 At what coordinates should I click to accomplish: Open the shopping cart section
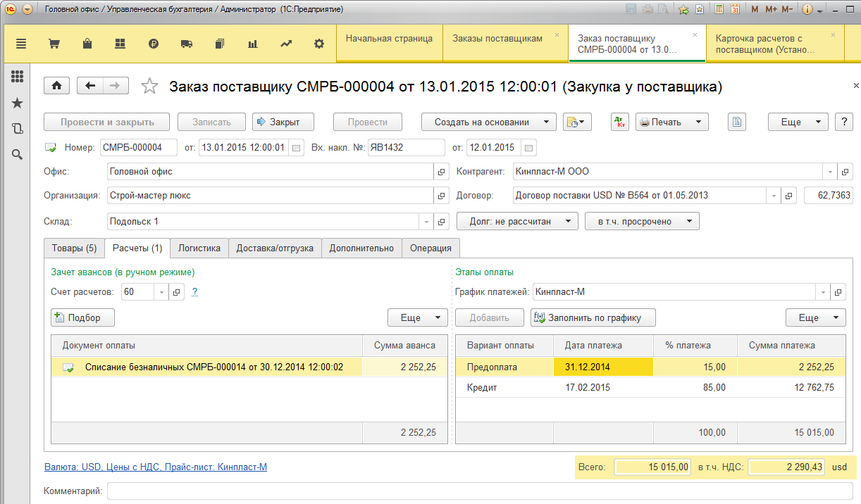[54, 44]
